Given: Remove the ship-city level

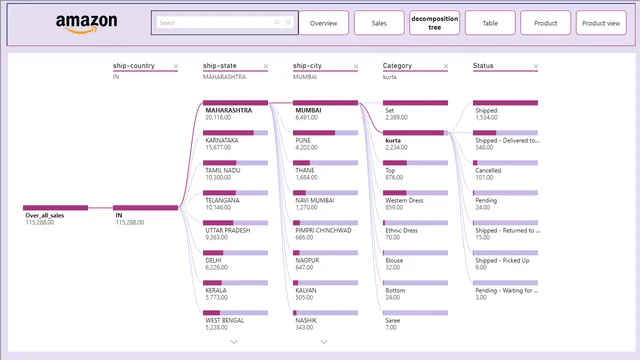Looking at the screenshot, I should [356, 66].
